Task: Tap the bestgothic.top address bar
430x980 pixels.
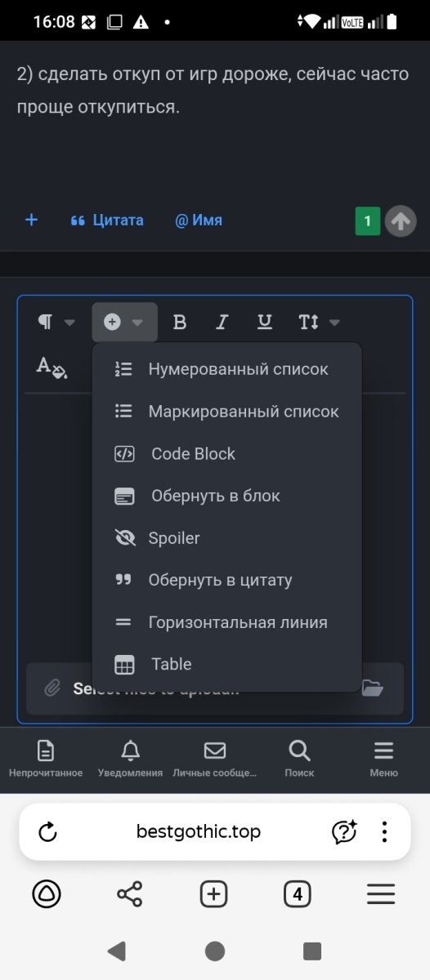Action: (199, 832)
